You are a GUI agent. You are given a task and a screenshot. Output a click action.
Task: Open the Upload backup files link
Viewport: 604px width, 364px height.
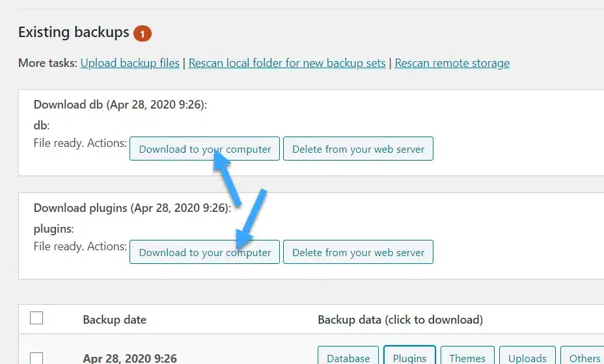tap(130, 63)
